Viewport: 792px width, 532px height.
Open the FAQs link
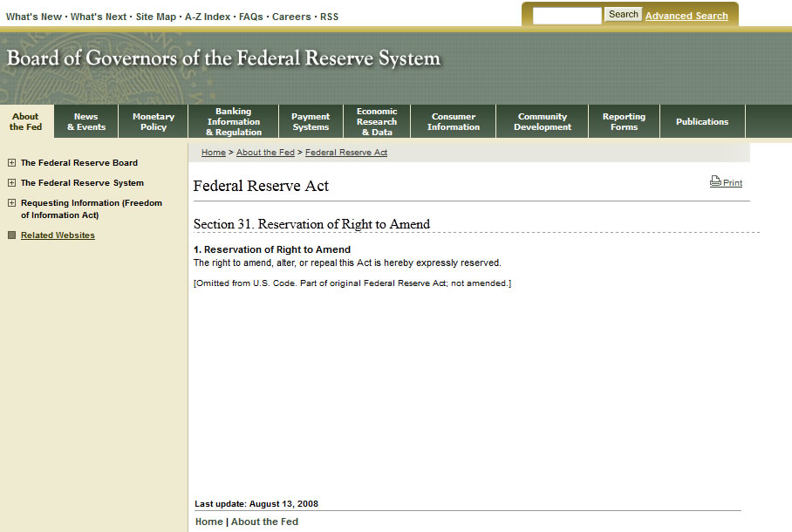[x=251, y=17]
